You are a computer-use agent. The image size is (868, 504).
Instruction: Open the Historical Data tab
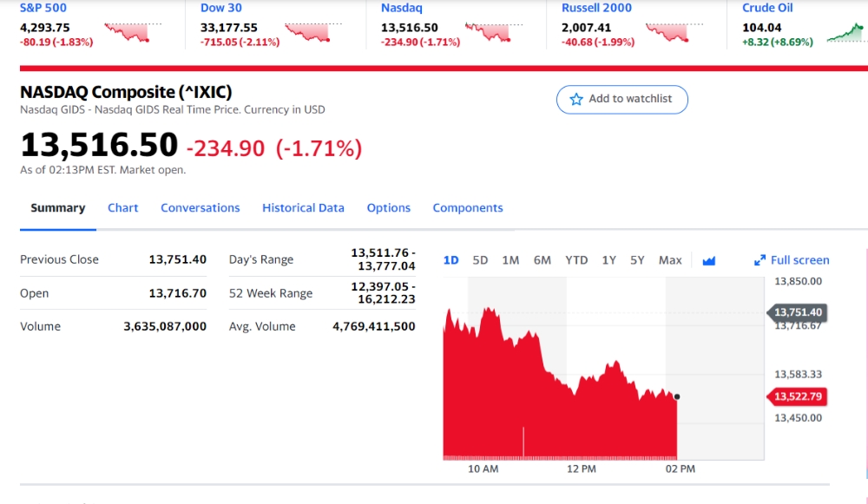point(303,208)
